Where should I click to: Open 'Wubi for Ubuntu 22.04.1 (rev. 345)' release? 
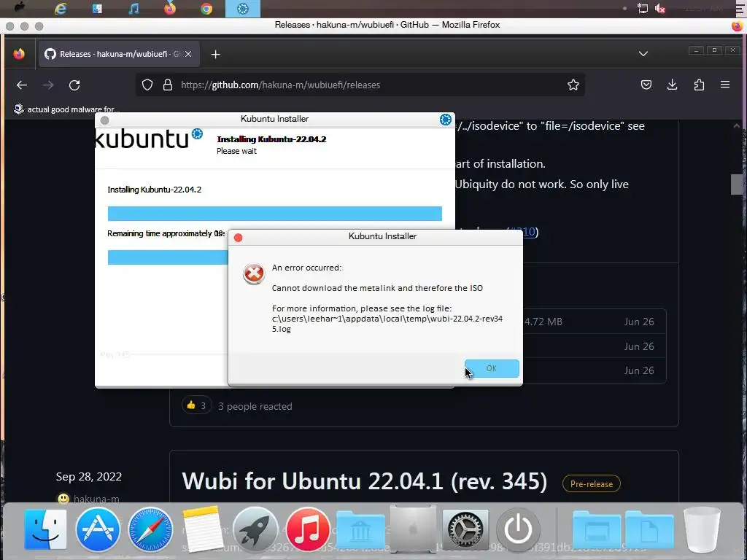(365, 481)
